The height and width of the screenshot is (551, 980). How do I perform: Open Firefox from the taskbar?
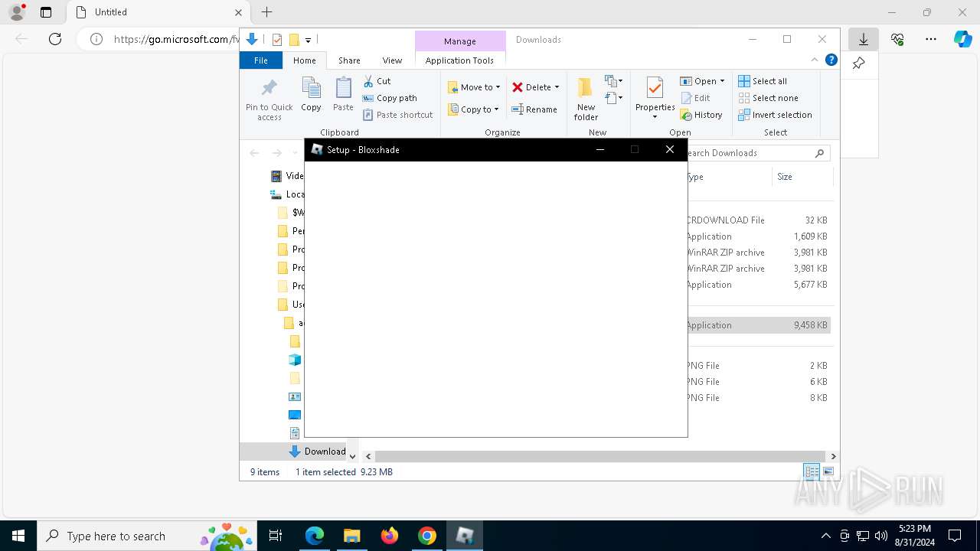click(x=390, y=536)
